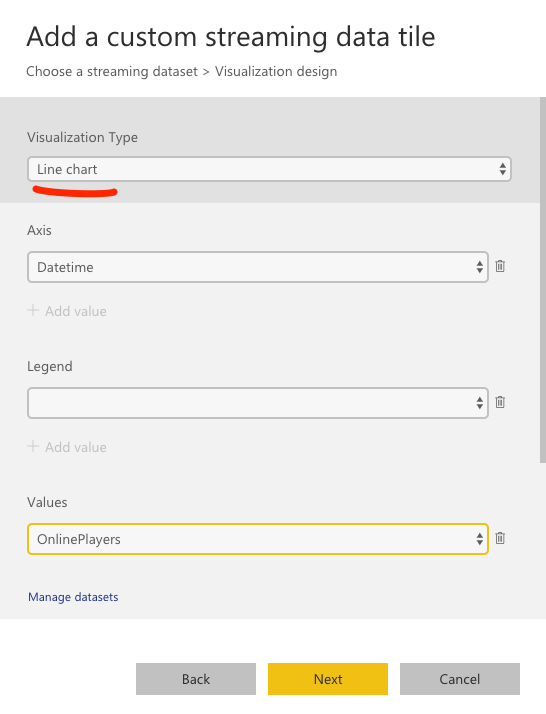Click the yellow Next button
Viewport: 546px width, 714px height.
coord(328,679)
